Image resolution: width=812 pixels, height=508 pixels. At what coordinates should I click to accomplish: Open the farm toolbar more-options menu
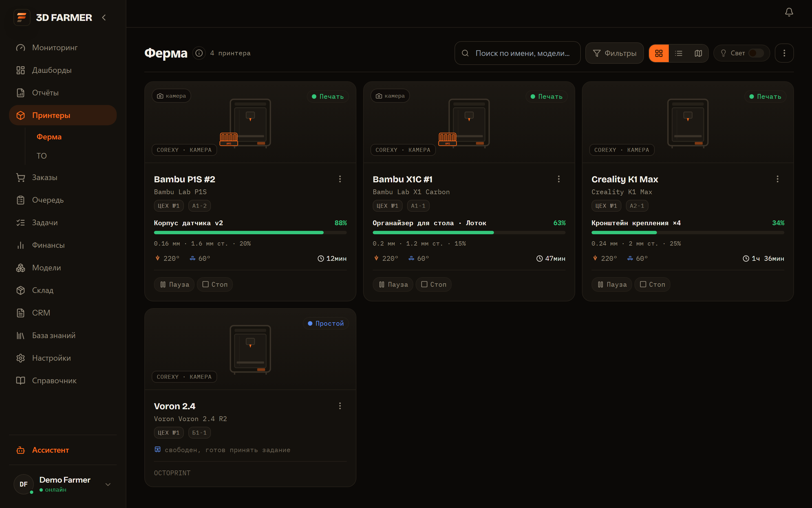(784, 53)
